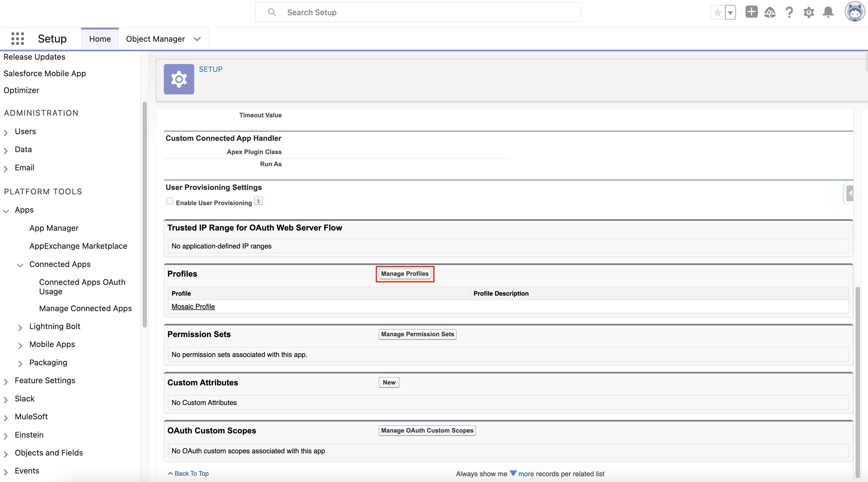Open the App Launcher grid icon

click(17, 39)
